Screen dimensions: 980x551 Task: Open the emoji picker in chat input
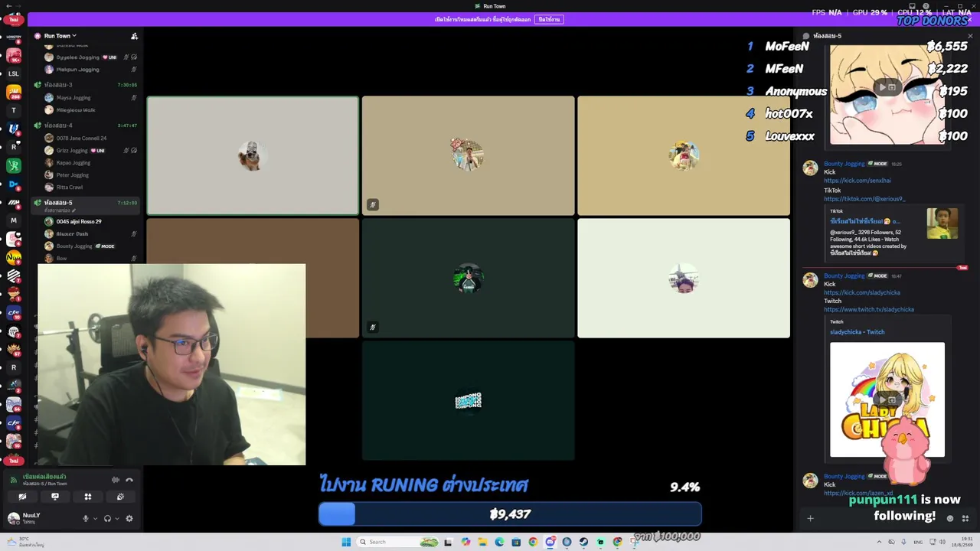950,518
